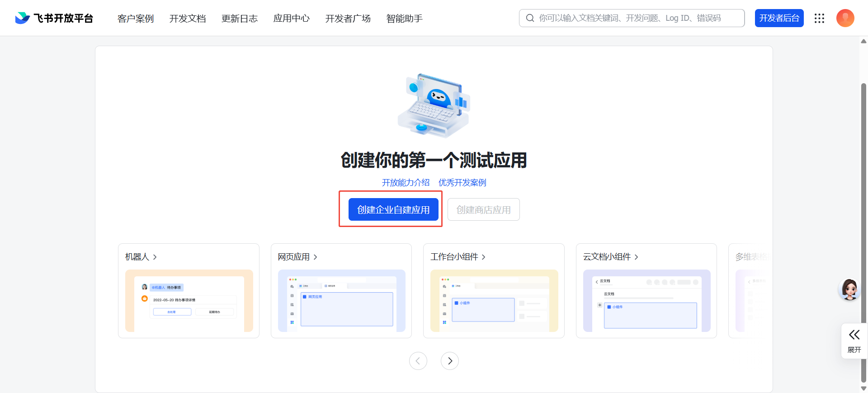Click 创建企业自建应用 button
The image size is (868, 393).
[393, 209]
